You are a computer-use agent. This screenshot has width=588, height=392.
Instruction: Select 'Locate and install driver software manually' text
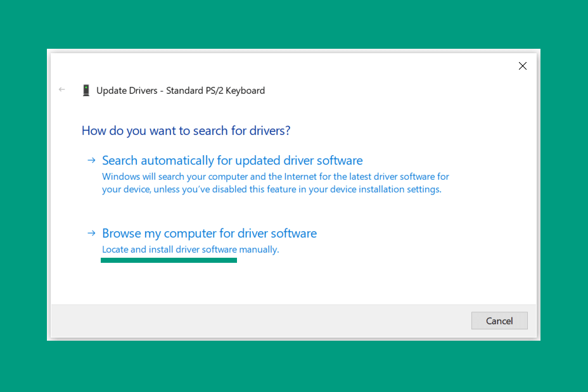191,250
